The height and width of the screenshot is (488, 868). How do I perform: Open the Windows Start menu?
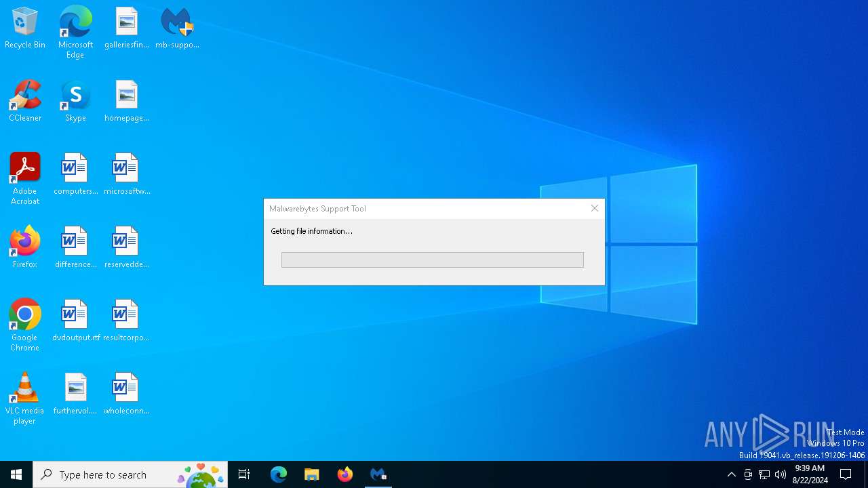[16, 474]
